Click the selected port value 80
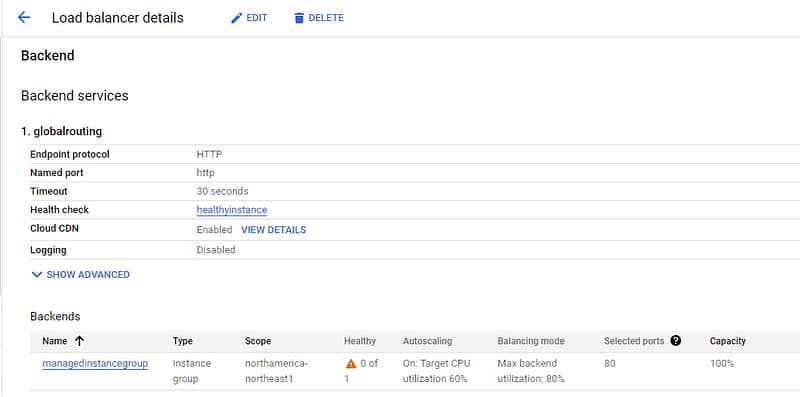Screen dimensions: 800x397 [610, 364]
